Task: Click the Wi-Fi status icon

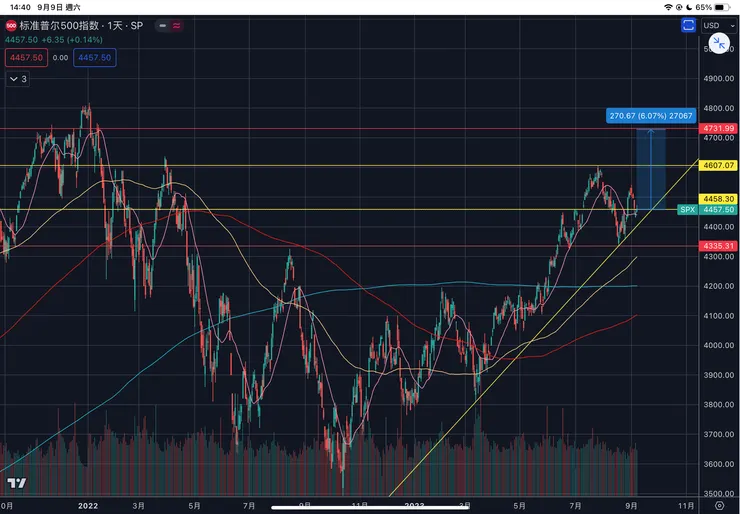Action: pyautogui.click(x=668, y=7)
